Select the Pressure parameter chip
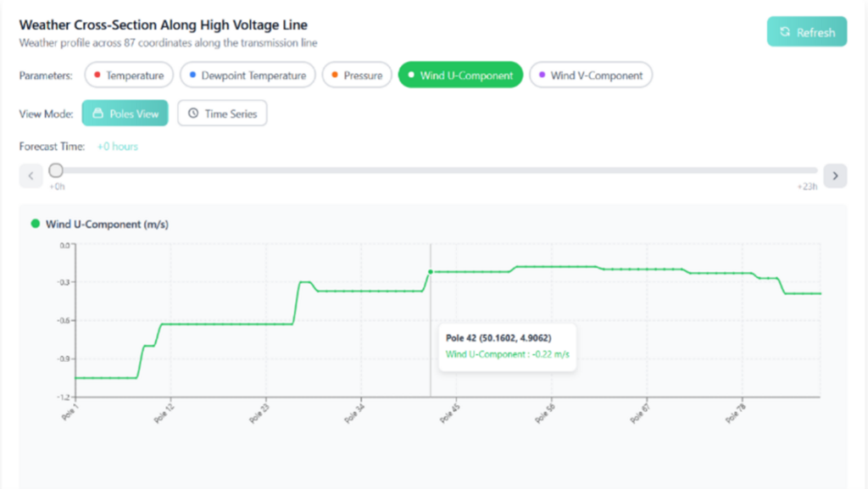This screenshot has width=868, height=489. click(x=357, y=75)
